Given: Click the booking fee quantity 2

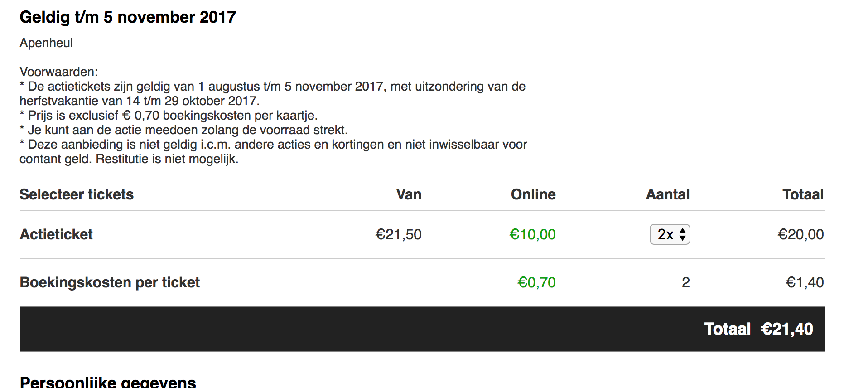Looking at the screenshot, I should pyautogui.click(x=685, y=282).
